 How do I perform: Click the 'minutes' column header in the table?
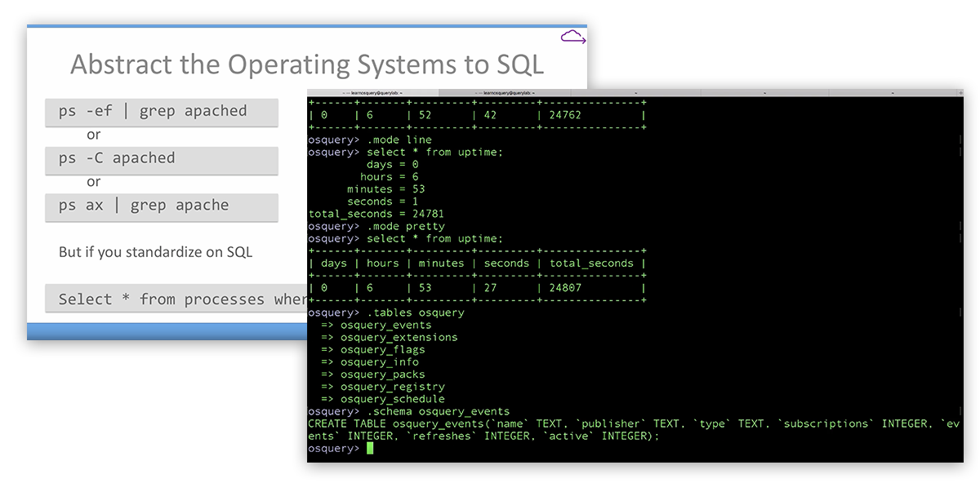[441, 264]
